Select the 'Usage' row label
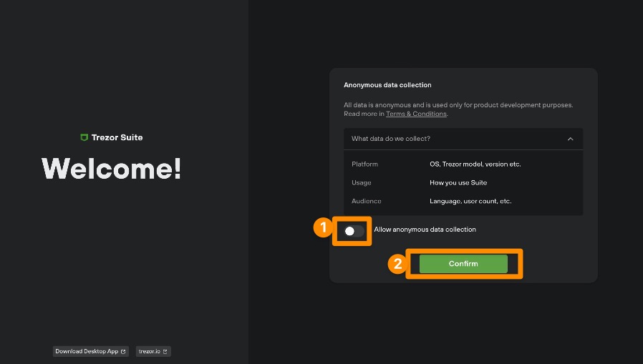643x364 pixels. 362,182
